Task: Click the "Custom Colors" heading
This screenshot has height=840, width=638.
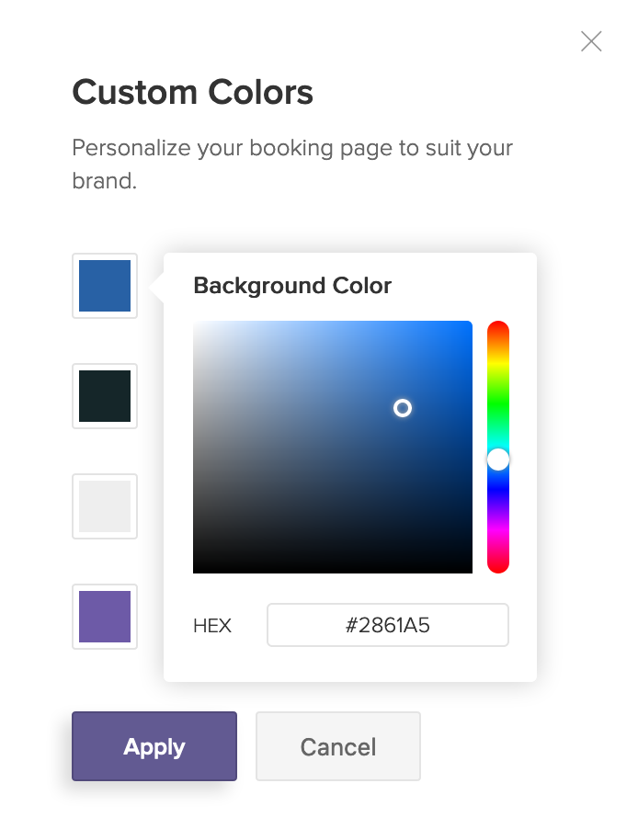Action: [x=193, y=93]
